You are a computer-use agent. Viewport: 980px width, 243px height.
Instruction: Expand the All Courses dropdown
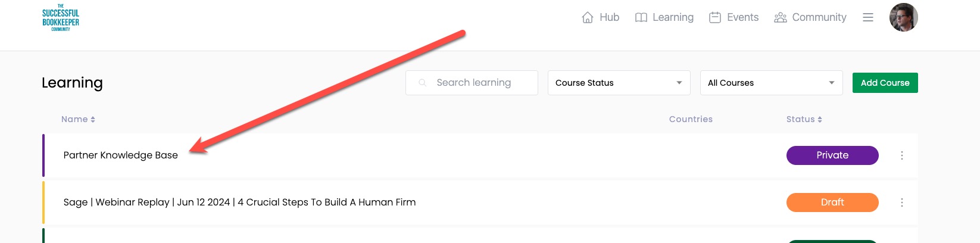[771, 83]
